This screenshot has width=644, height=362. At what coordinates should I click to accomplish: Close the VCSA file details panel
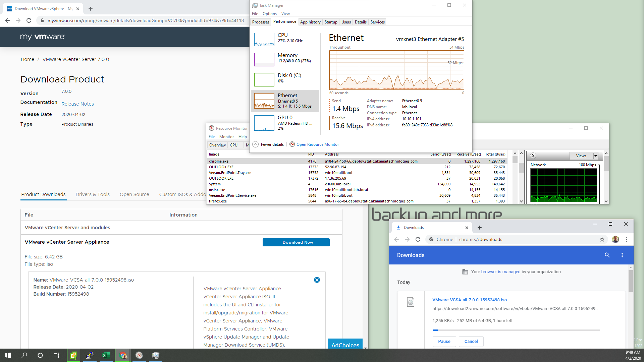317,280
